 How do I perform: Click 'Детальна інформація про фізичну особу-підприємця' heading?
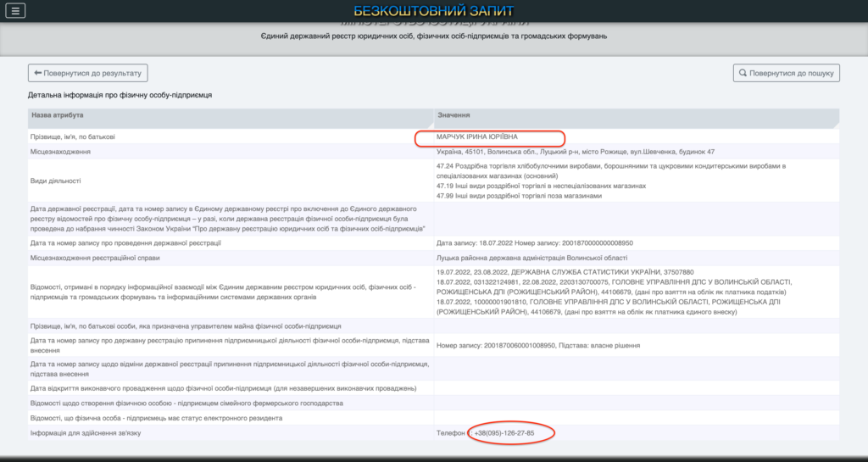[x=120, y=95]
